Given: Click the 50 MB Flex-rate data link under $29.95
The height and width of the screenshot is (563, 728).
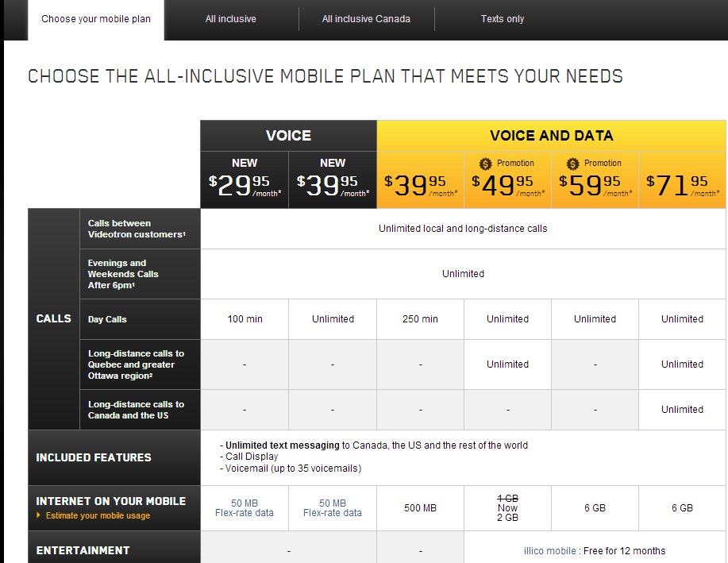Looking at the screenshot, I should point(245,508).
